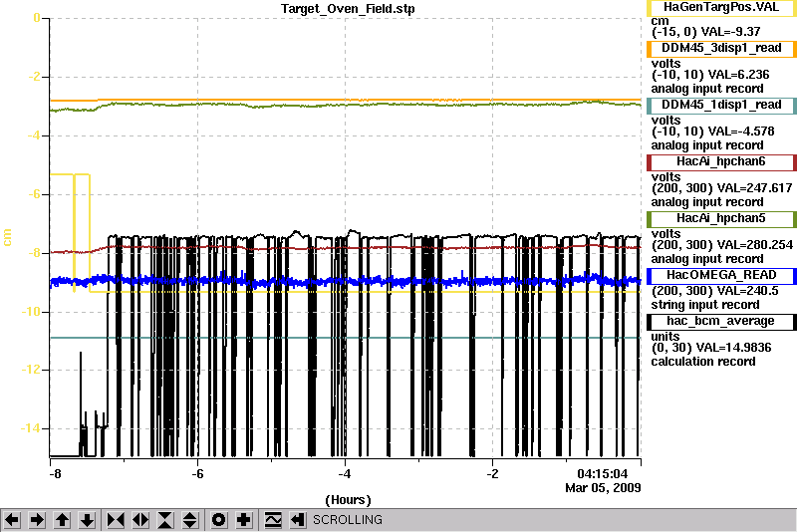Pan the plot left with the left arrow
Image resolution: width=797 pixels, height=532 pixels.
12,520
